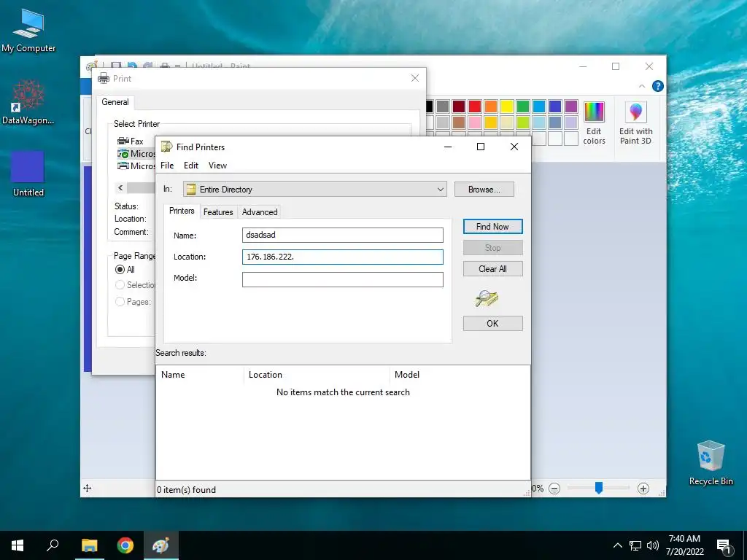
Task: Click the Name input field
Action: click(x=343, y=236)
